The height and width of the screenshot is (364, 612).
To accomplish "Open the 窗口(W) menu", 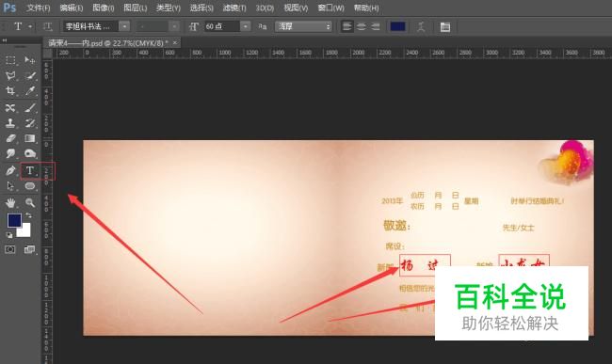I will (x=331, y=8).
